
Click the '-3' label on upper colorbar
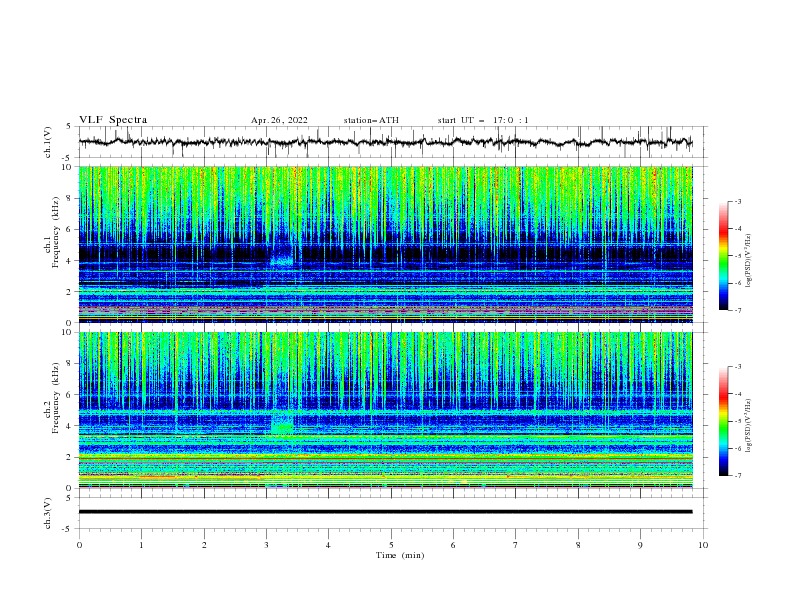[737, 201]
